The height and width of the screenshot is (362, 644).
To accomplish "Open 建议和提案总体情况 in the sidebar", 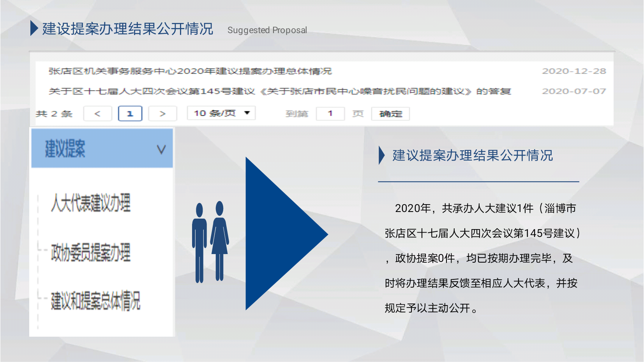I will pyautogui.click(x=95, y=301).
